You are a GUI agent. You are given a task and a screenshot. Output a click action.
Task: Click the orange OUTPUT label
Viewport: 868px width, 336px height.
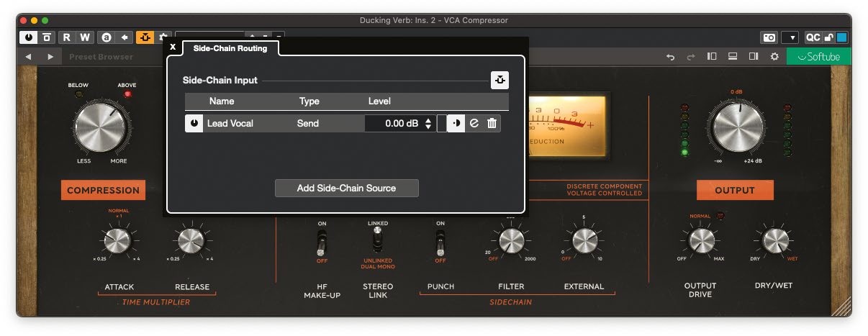point(735,191)
